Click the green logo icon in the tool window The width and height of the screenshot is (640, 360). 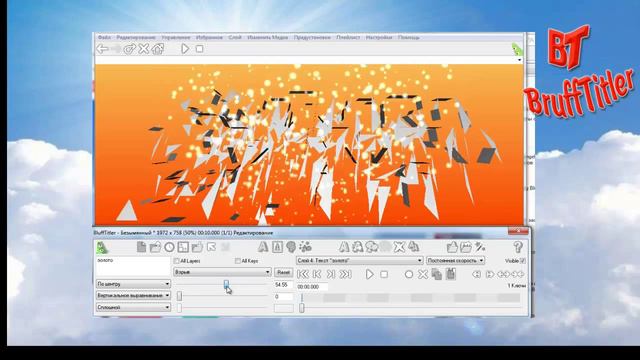102,247
